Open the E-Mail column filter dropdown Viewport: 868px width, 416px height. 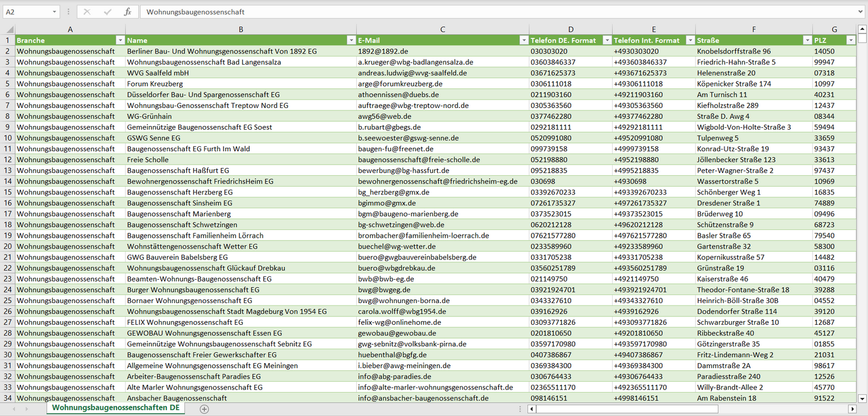(523, 40)
